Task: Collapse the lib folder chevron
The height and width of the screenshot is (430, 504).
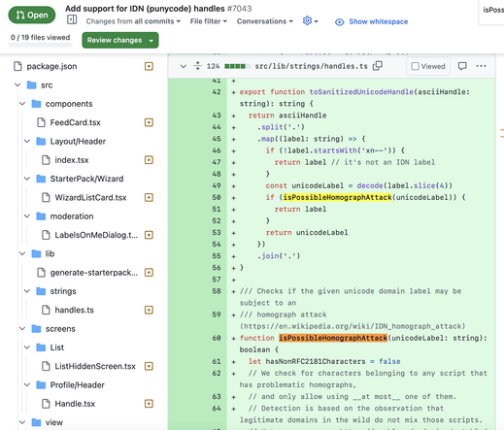Action: (22, 253)
